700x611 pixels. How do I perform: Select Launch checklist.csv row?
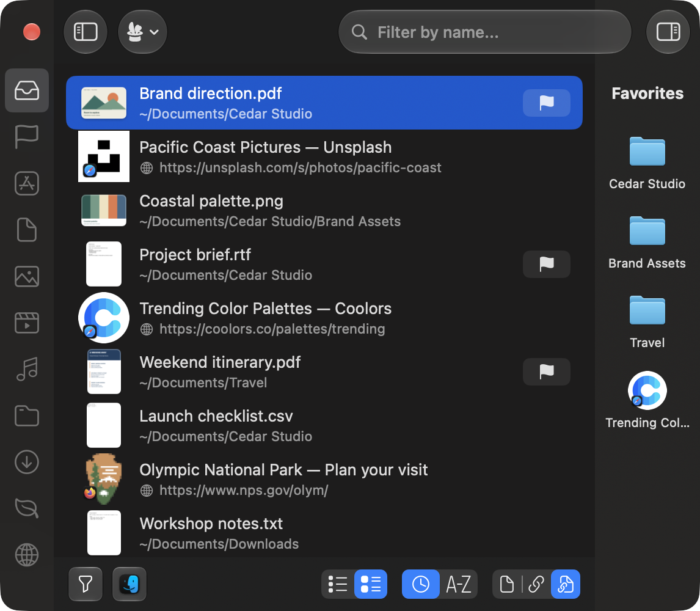click(324, 425)
